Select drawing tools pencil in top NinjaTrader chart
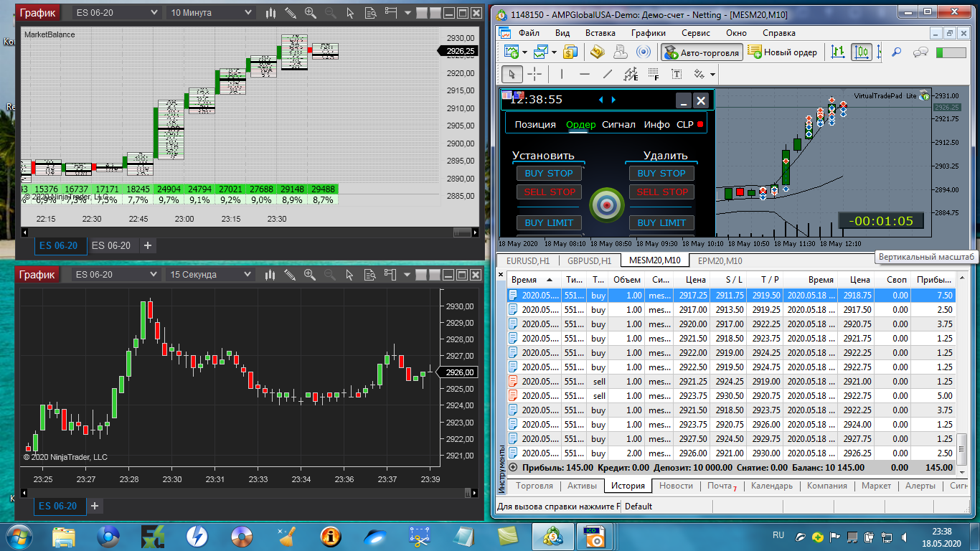The image size is (980, 551). tap(291, 12)
